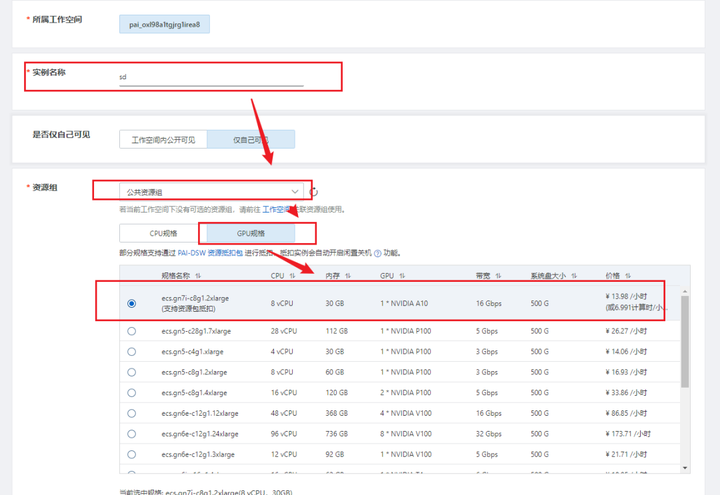
Task: Click the refresh icon beside resource group dropdown
Action: click(x=314, y=191)
